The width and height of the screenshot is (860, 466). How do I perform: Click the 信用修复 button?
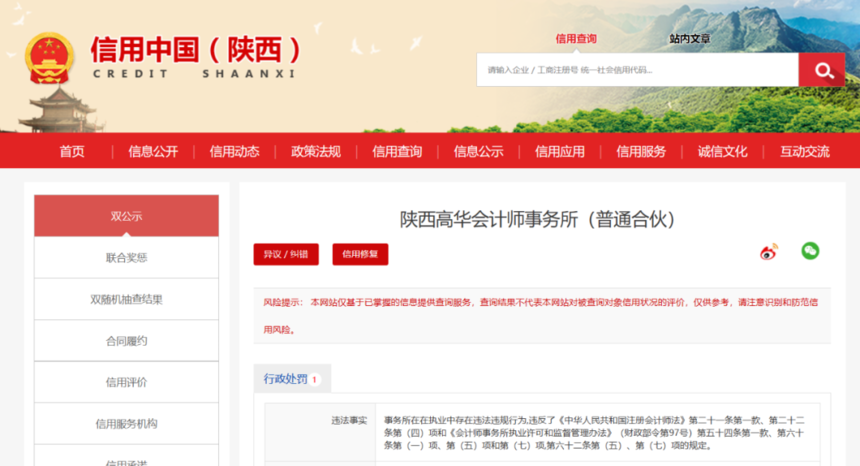tap(360, 254)
